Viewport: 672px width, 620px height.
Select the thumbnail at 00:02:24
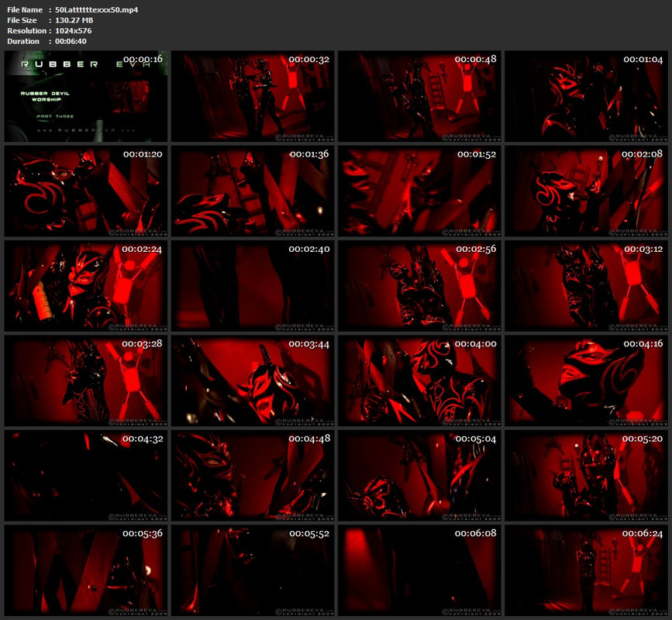point(86,286)
